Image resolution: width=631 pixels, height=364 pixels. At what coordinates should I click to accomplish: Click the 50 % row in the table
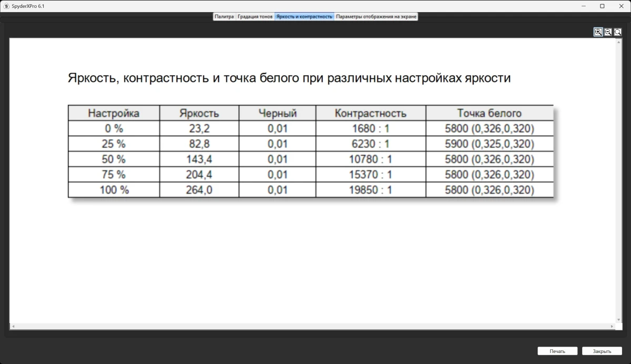(x=113, y=159)
